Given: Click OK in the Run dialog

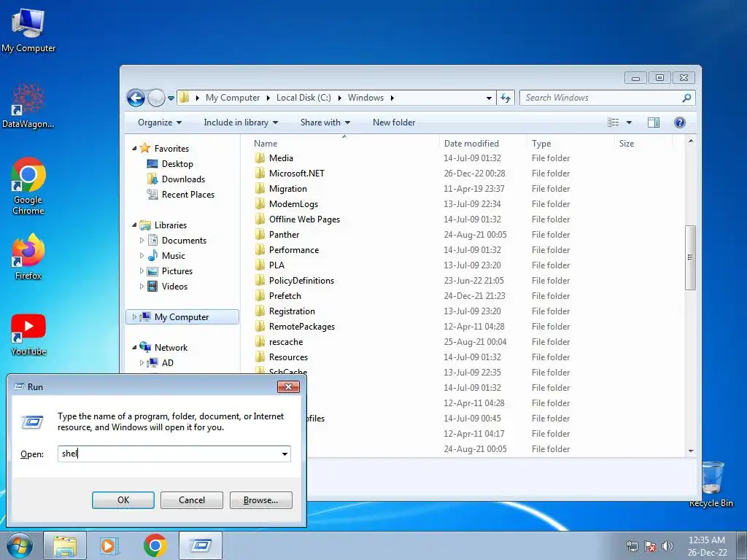Looking at the screenshot, I should click(x=123, y=500).
